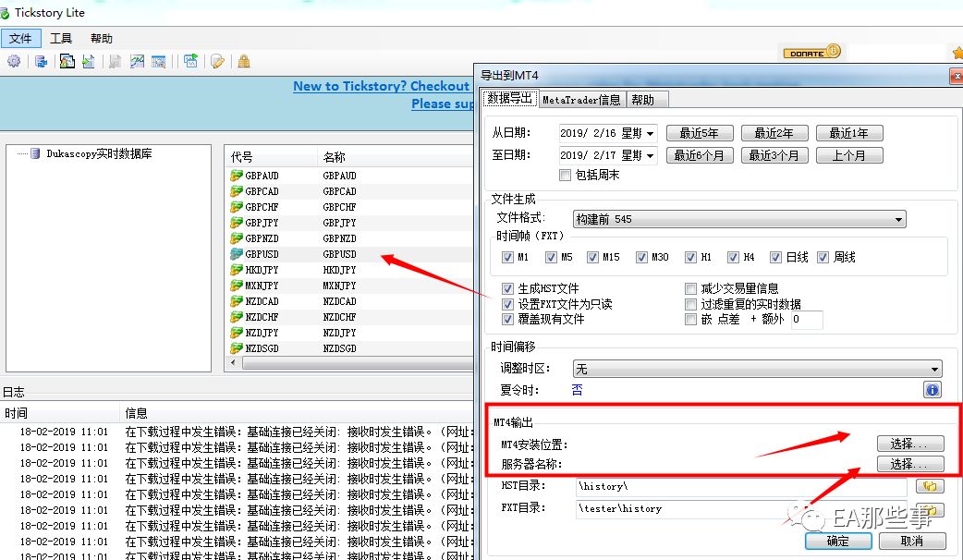Click folder browse icon next to HST directory
The width and height of the screenshot is (963, 560).
[x=930, y=486]
